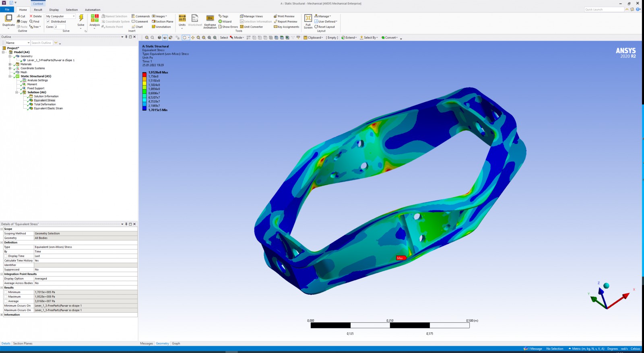Viewport: 644px width, 353px height.
Task: Open the My Computer solve dropdown
Action: click(60, 17)
